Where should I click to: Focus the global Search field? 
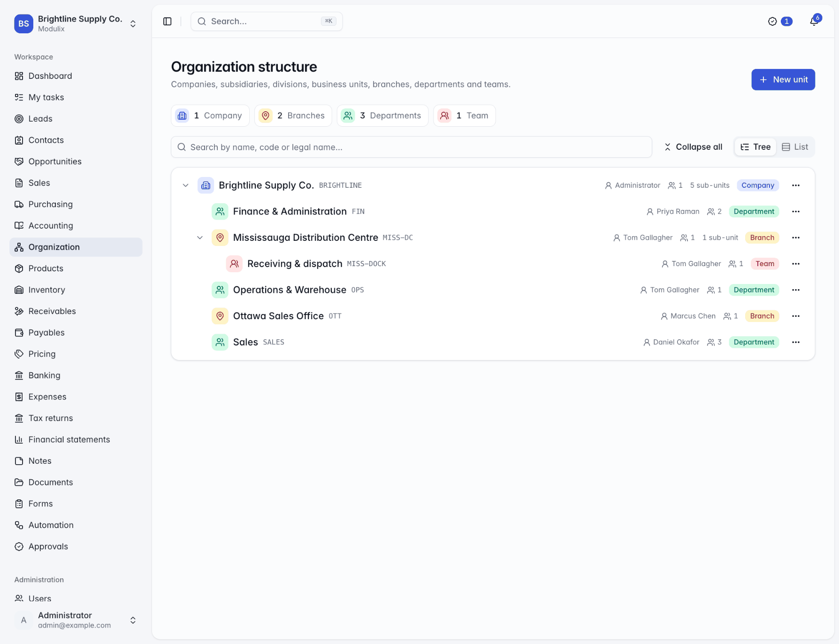(x=267, y=22)
